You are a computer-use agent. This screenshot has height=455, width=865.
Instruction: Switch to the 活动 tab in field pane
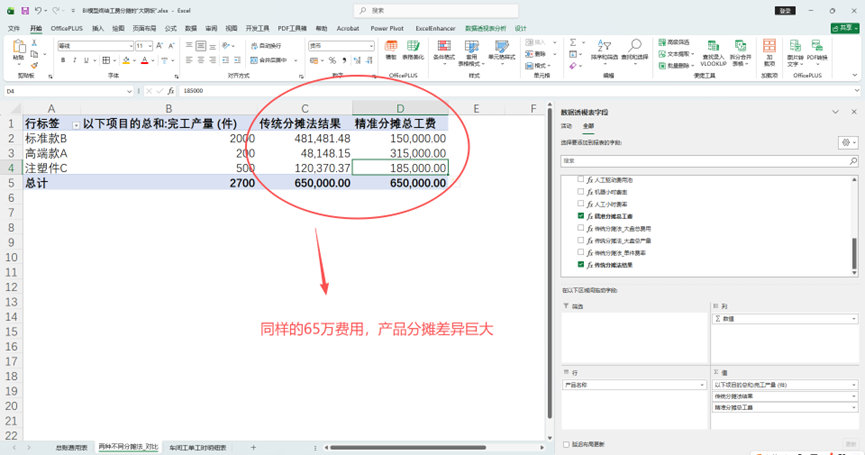567,126
